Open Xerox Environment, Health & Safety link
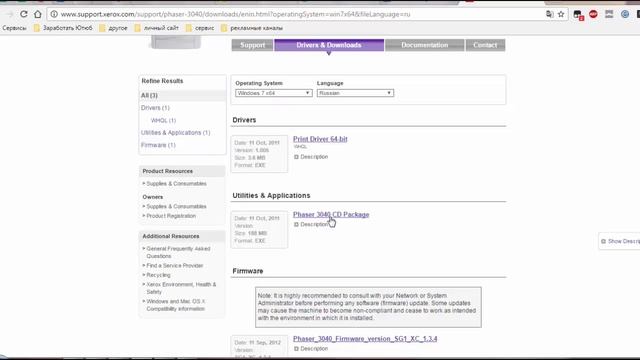Image resolution: width=640 pixels, height=360 pixels. [x=181, y=288]
